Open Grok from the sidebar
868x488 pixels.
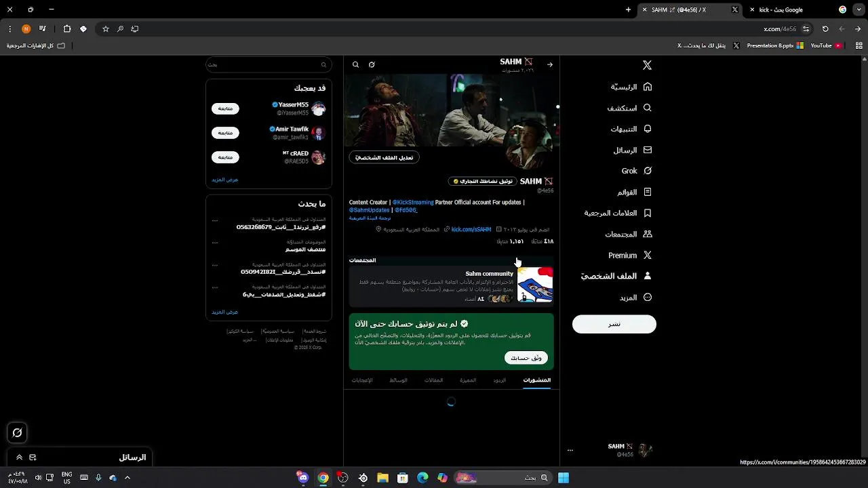click(x=636, y=171)
